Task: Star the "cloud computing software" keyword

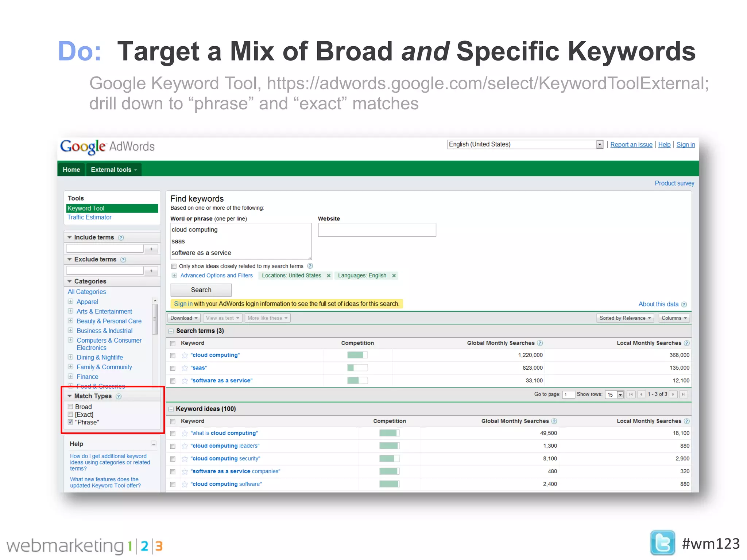Action: tap(185, 484)
